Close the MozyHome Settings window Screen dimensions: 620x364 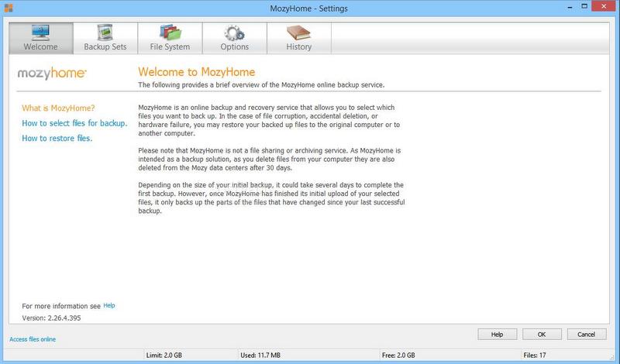pyautogui.click(x=604, y=6)
